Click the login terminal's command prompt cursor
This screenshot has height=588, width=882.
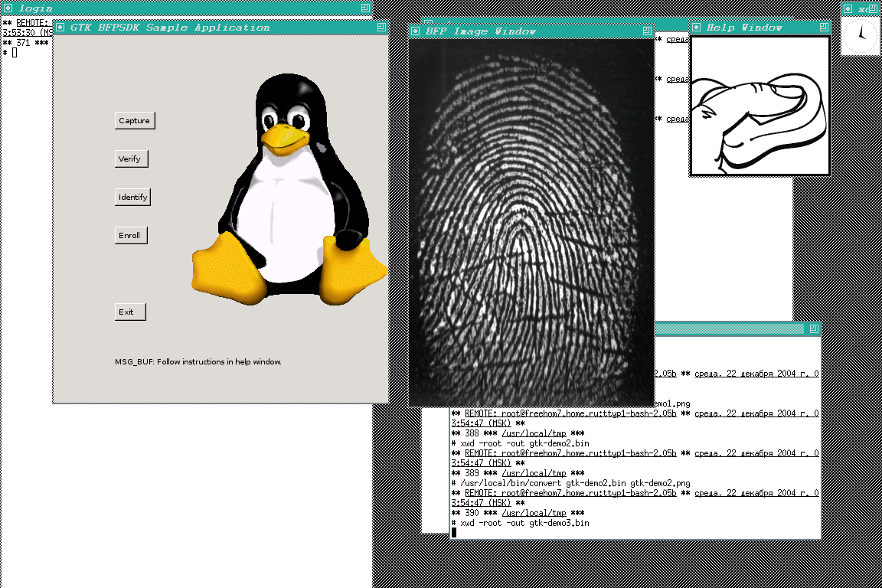pyautogui.click(x=15, y=52)
